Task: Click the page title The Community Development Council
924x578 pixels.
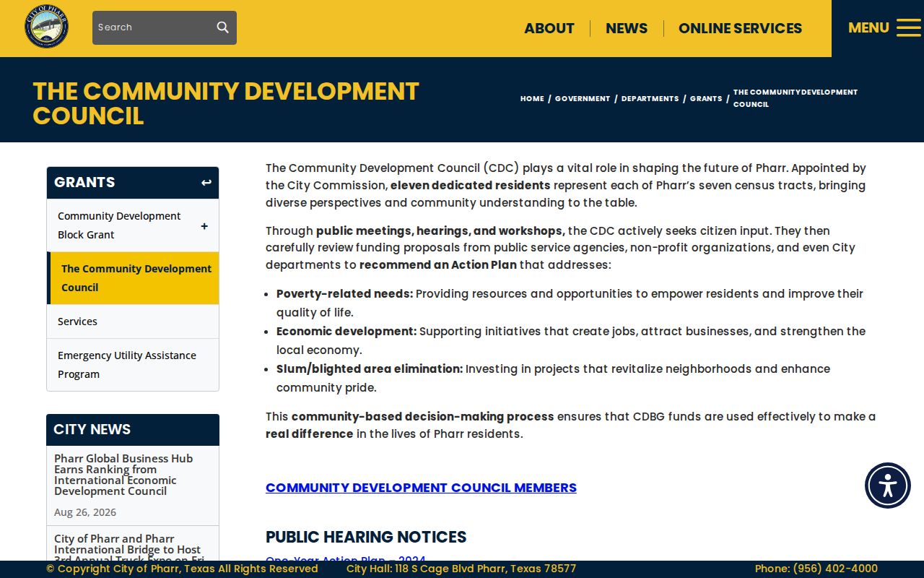Action: [x=226, y=103]
